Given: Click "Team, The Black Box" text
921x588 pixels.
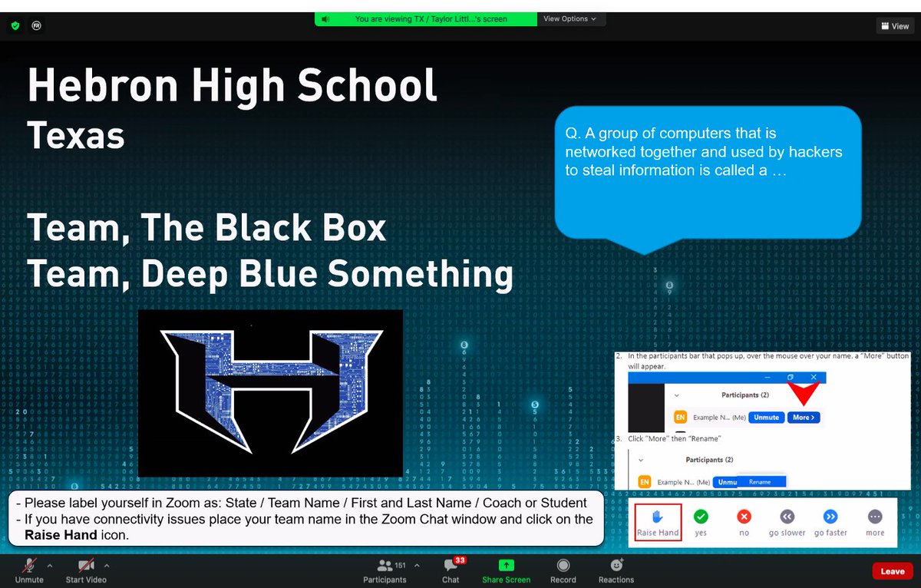Looking at the screenshot, I should pyautogui.click(x=206, y=227).
